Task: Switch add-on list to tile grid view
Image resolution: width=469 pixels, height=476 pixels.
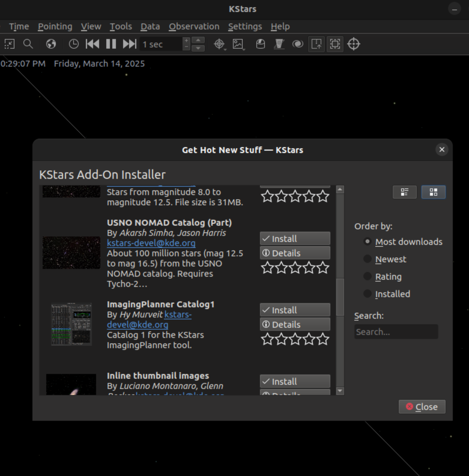Action: pyautogui.click(x=433, y=192)
